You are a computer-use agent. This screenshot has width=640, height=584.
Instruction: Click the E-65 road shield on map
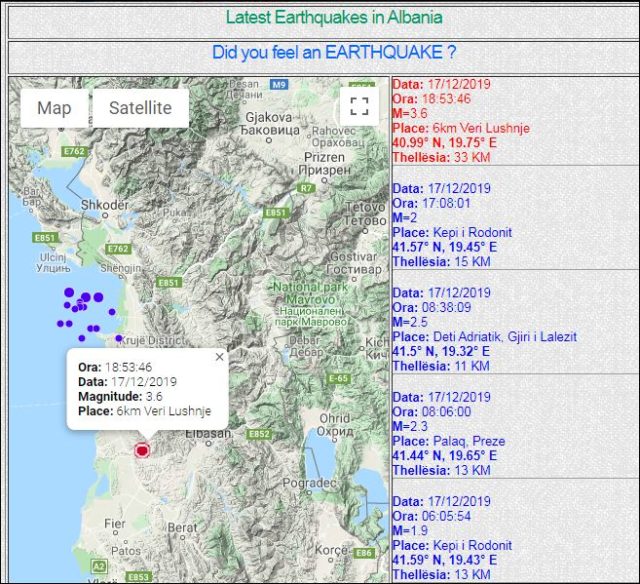(338, 378)
